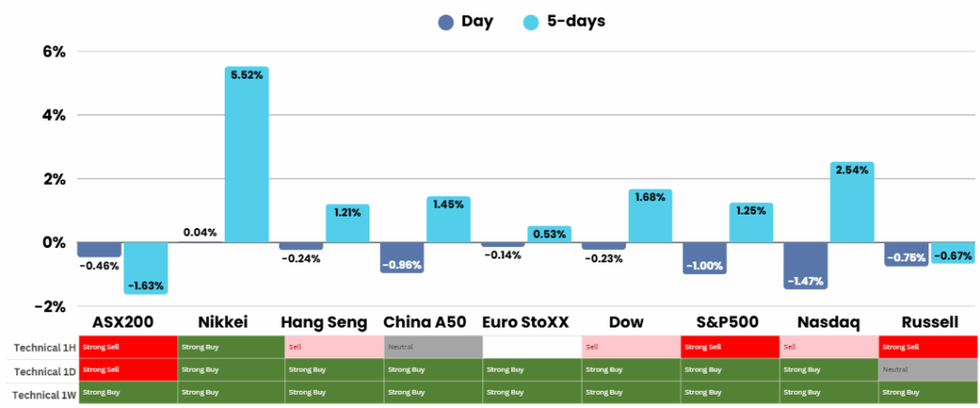The width and height of the screenshot is (980, 408).
Task: Click the Technical 1W row header
Action: 39,393
